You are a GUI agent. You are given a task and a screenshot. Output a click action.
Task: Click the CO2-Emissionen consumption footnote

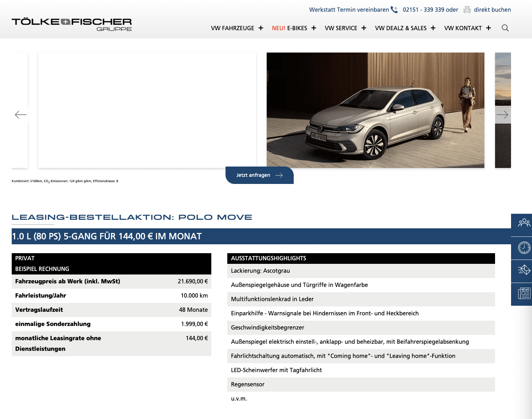pyautogui.click(x=65, y=181)
